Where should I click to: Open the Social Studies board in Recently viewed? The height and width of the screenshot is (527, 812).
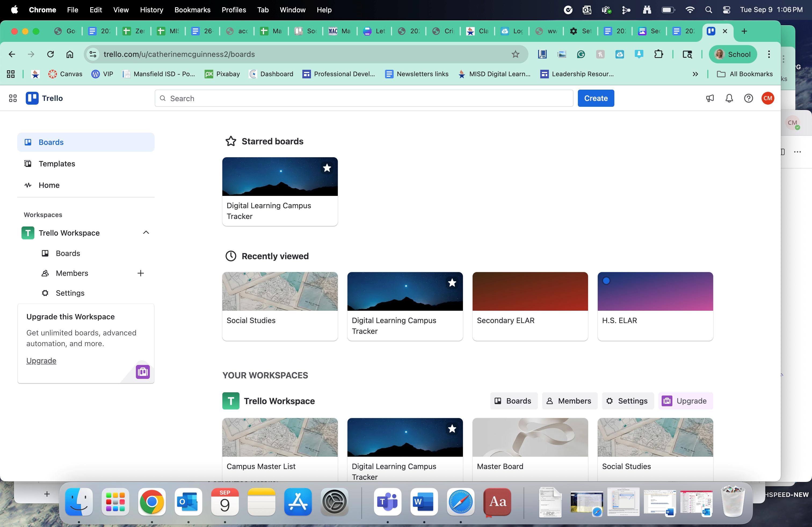tap(280, 306)
